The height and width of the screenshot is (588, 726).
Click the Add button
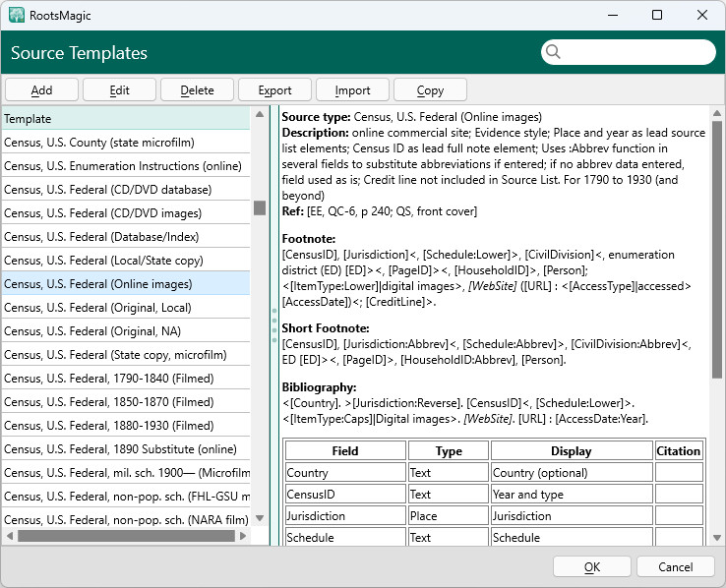point(41,89)
